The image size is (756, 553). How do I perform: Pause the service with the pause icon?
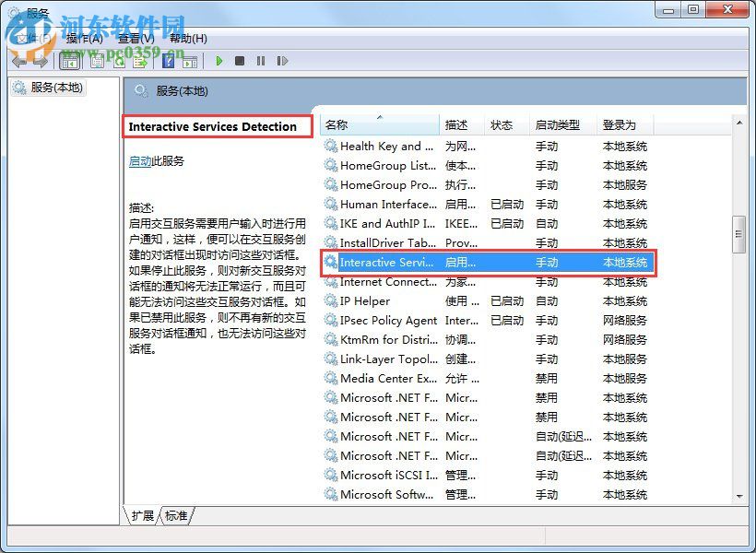tap(261, 61)
